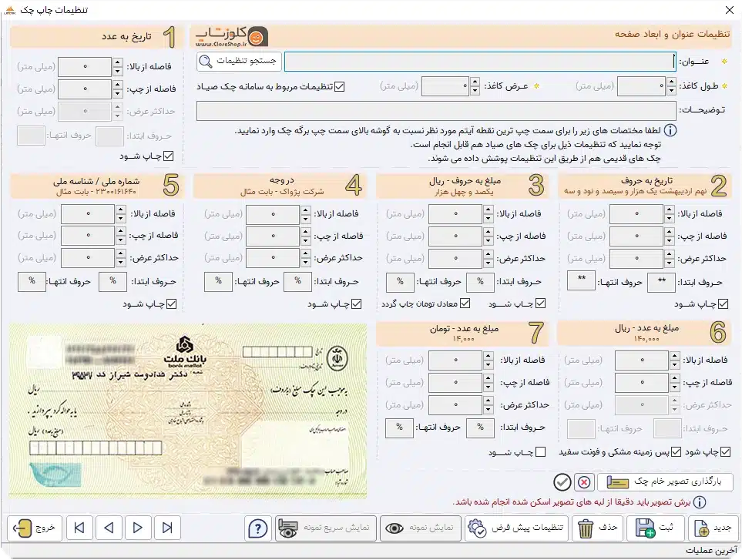
Task: Toggle پس زمینه مشکی و فونت سفید checkbox
Action: [x=677, y=451]
